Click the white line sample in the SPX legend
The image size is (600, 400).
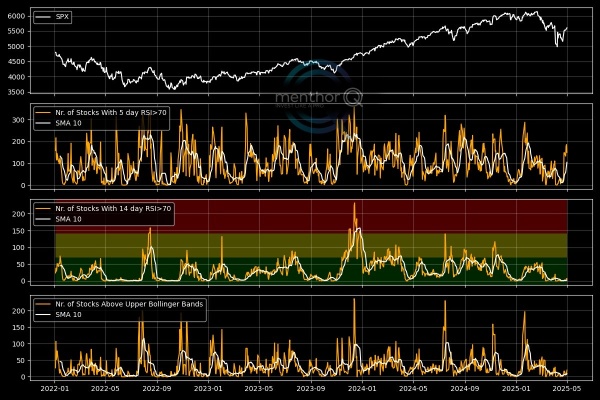click(43, 17)
